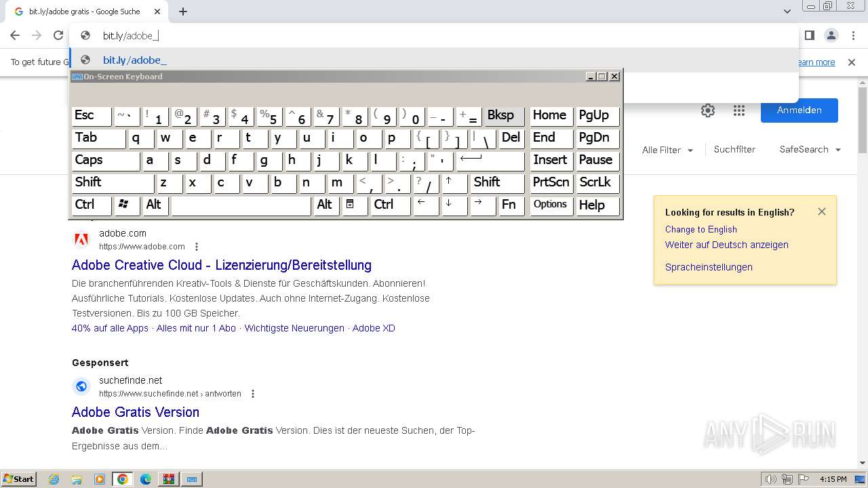
Task: Click the Adobe XD sitelink
Action: [x=374, y=328]
